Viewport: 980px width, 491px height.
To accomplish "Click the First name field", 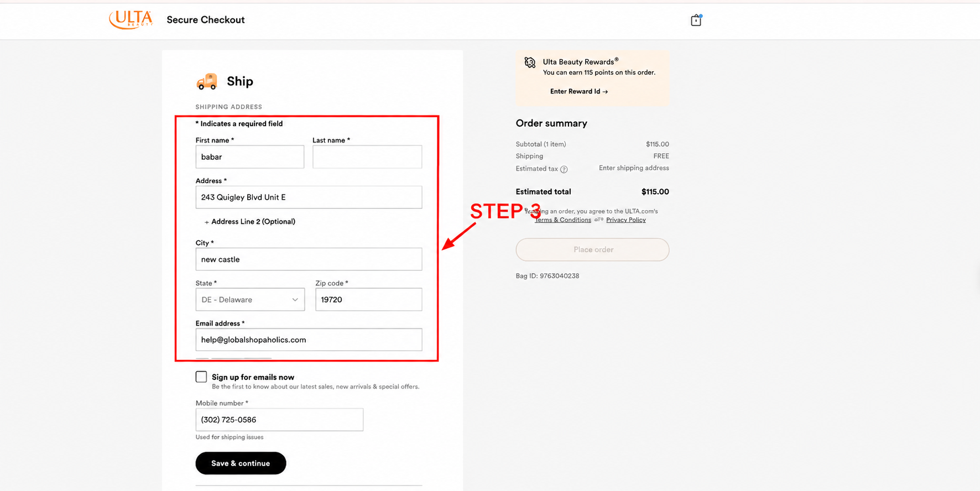I will tap(250, 157).
